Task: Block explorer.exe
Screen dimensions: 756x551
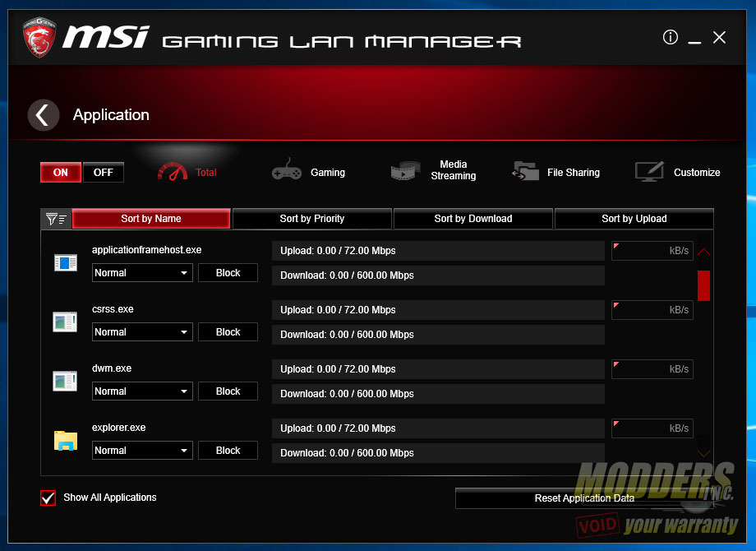Action: [x=228, y=450]
